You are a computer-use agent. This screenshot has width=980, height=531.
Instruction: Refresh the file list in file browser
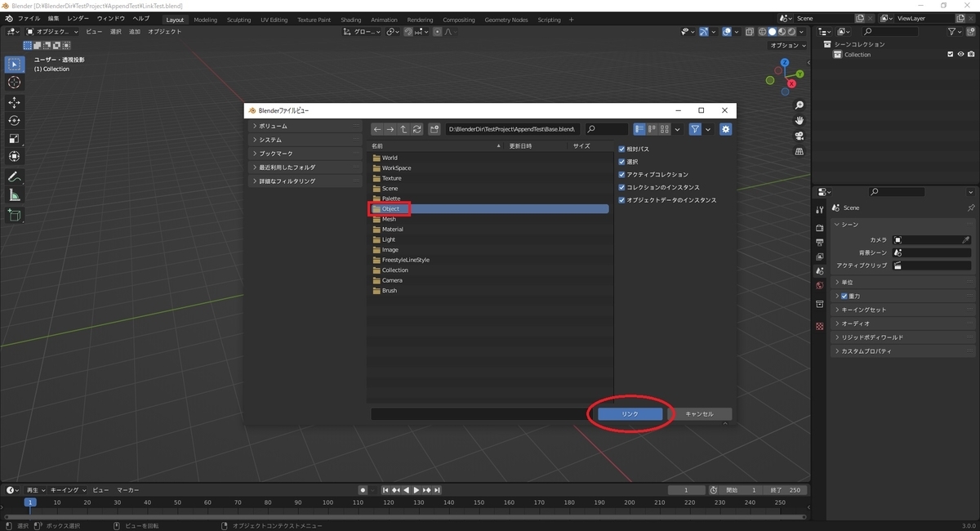[416, 129]
